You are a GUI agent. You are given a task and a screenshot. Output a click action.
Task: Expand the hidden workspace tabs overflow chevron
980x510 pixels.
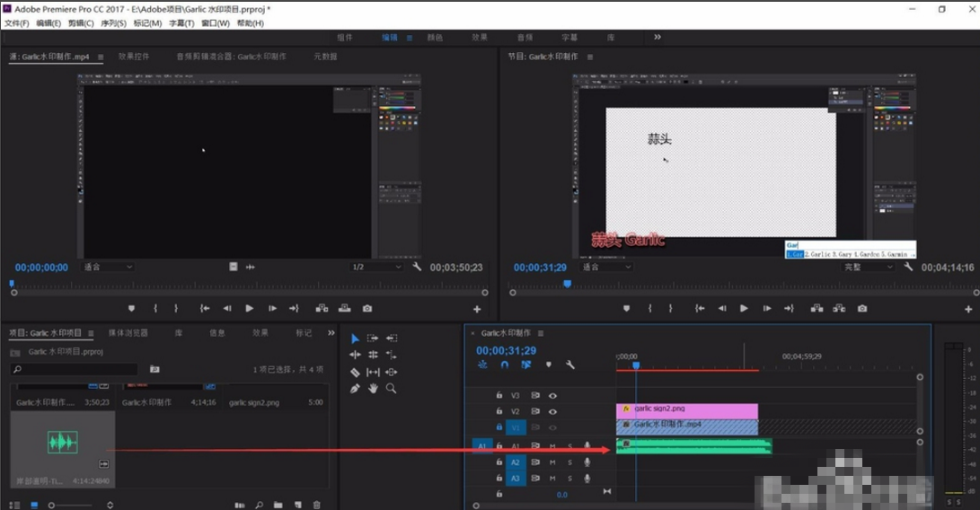point(658,38)
